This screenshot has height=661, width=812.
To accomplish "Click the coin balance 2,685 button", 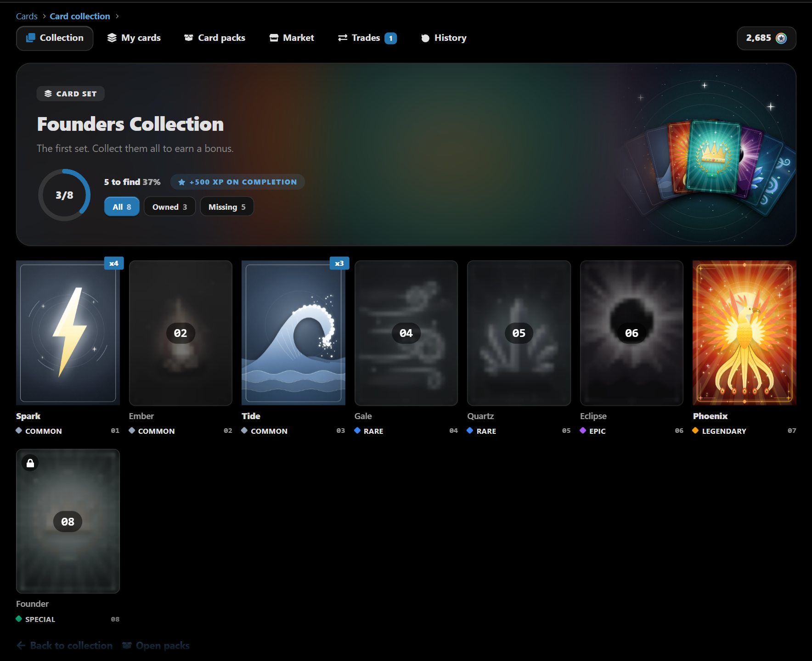I will (766, 38).
